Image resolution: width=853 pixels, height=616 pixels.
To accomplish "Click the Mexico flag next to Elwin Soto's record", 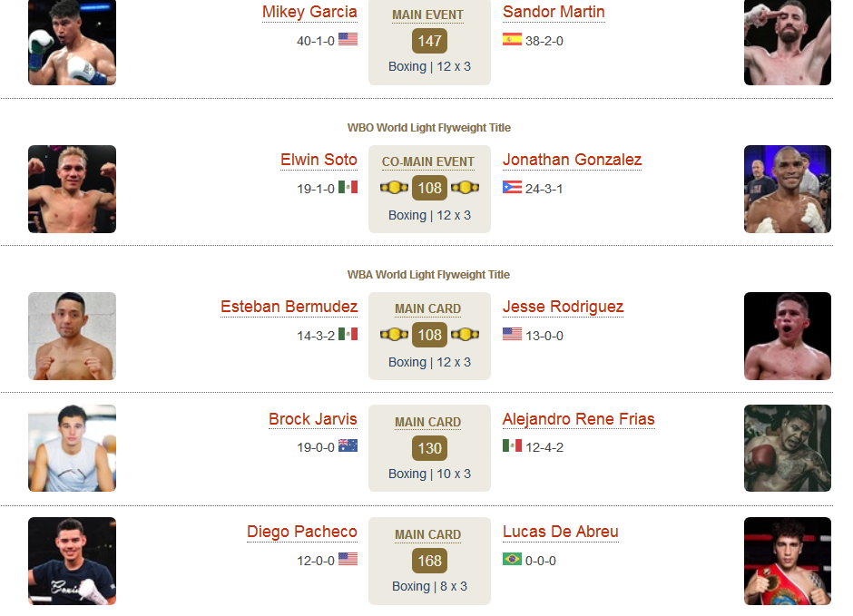I will tap(348, 188).
